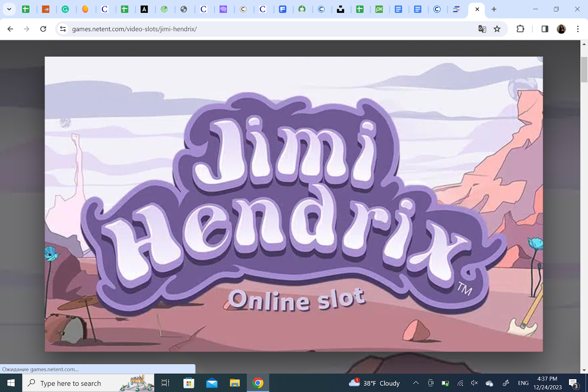Open Chrome's three-dot menu
Viewport: 588px width, 392px height.
(x=578, y=29)
